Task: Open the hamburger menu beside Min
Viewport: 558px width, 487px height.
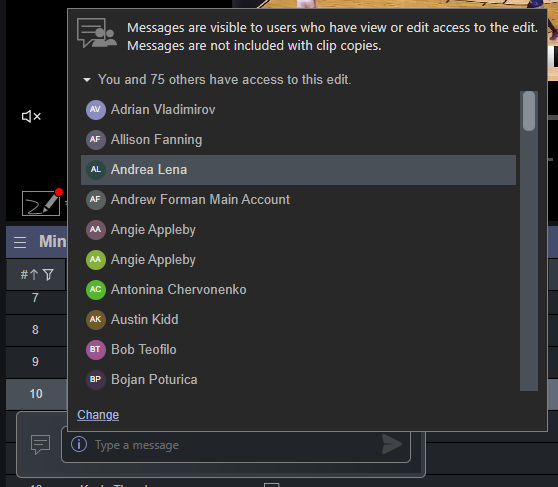Action: click(20, 242)
